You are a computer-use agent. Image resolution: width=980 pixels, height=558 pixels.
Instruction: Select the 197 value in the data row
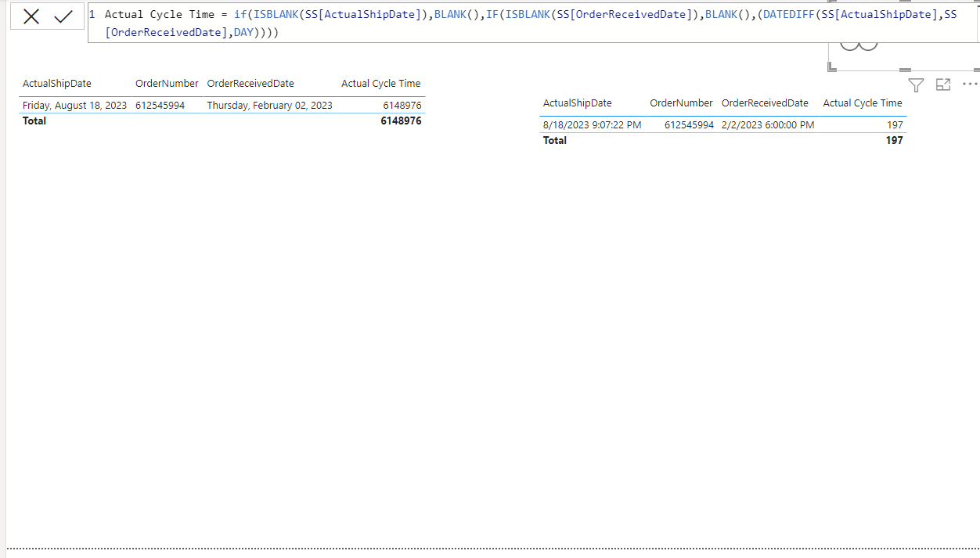click(895, 124)
